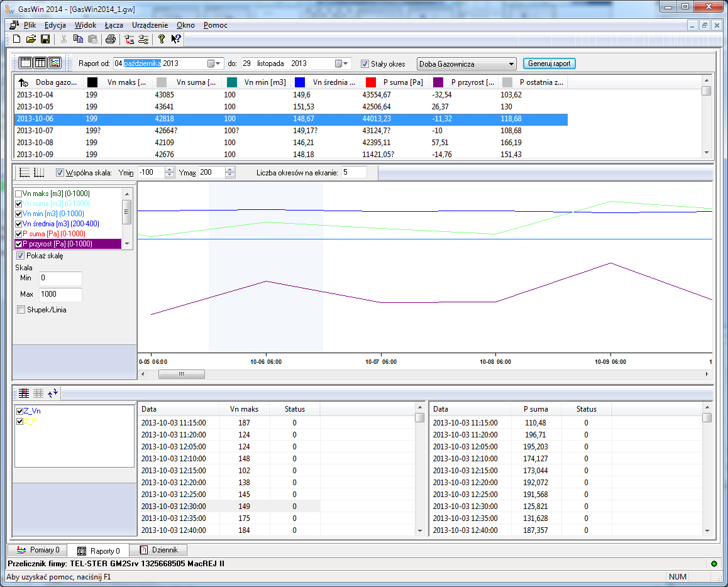Click the red P suma color swatch
Image resolution: width=728 pixels, height=587 pixels.
click(x=370, y=82)
